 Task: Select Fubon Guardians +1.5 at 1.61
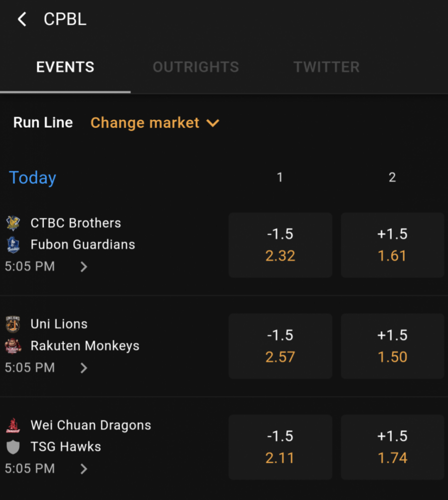click(393, 245)
